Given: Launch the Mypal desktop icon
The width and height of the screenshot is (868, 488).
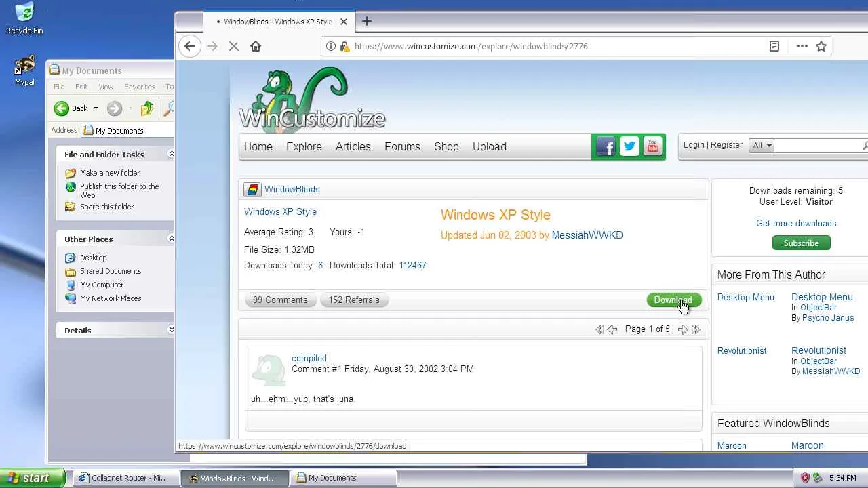Looking at the screenshot, I should (24, 70).
